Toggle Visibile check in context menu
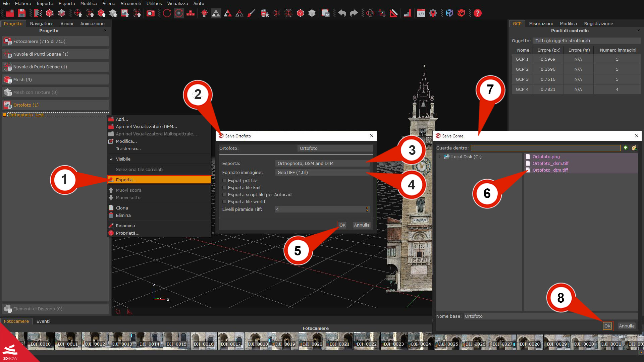Screen dimensions: 644x362 click(x=111, y=159)
